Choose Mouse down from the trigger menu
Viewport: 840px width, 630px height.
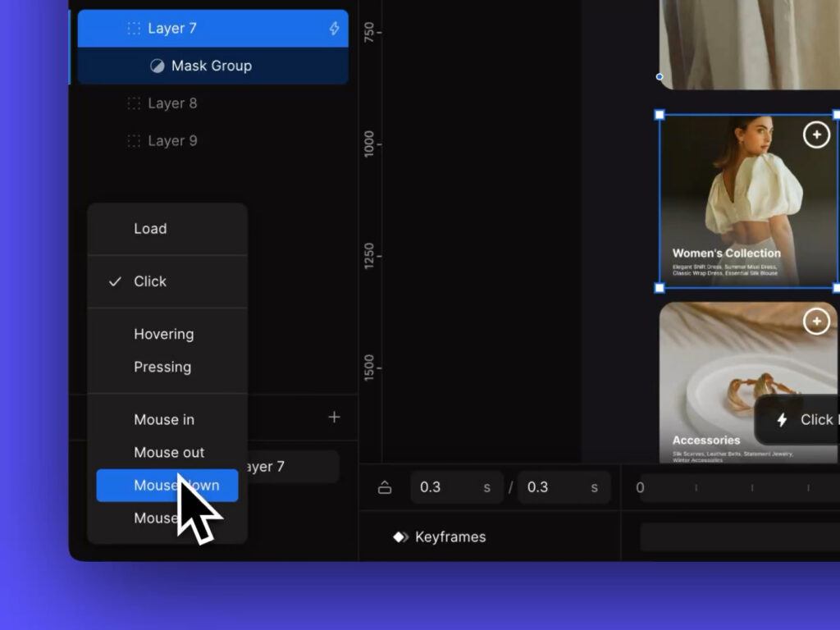point(167,486)
